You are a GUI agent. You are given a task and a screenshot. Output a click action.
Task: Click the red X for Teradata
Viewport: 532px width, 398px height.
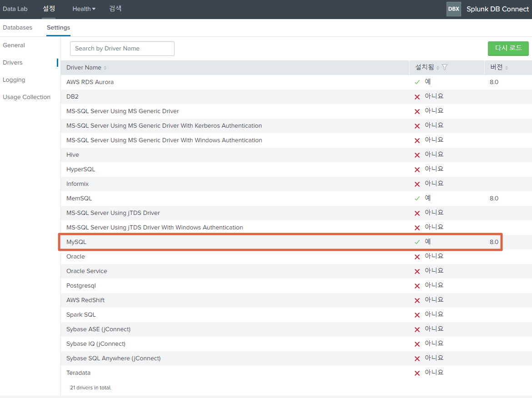pos(417,373)
